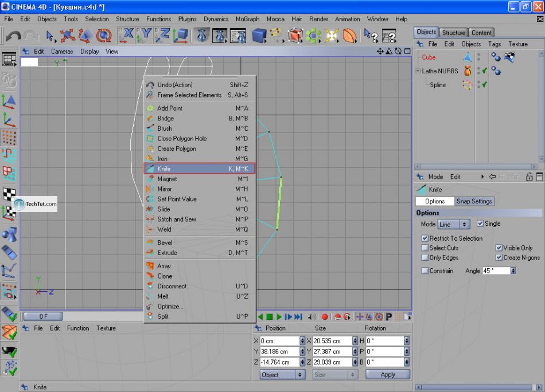
Task: Click the Angle value stepper arrows
Action: coord(513,271)
